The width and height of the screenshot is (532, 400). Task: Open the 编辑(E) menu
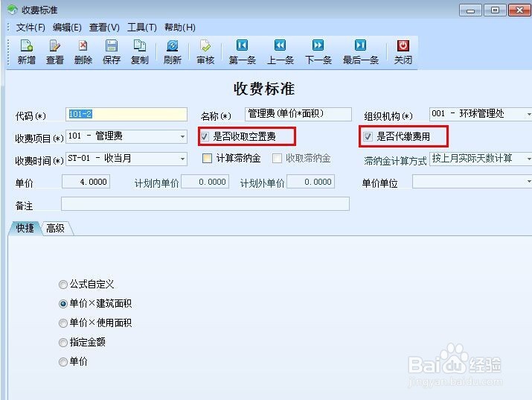pos(67,27)
